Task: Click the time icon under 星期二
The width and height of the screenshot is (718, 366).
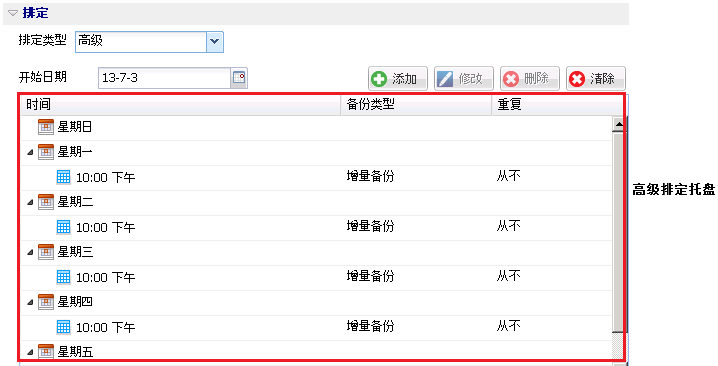Action: [x=64, y=227]
